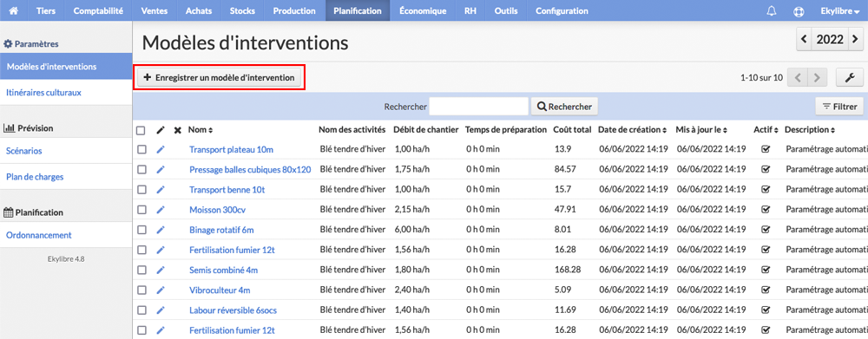This screenshot has height=339, width=868.
Task: Open the Production menu
Action: [x=294, y=10]
